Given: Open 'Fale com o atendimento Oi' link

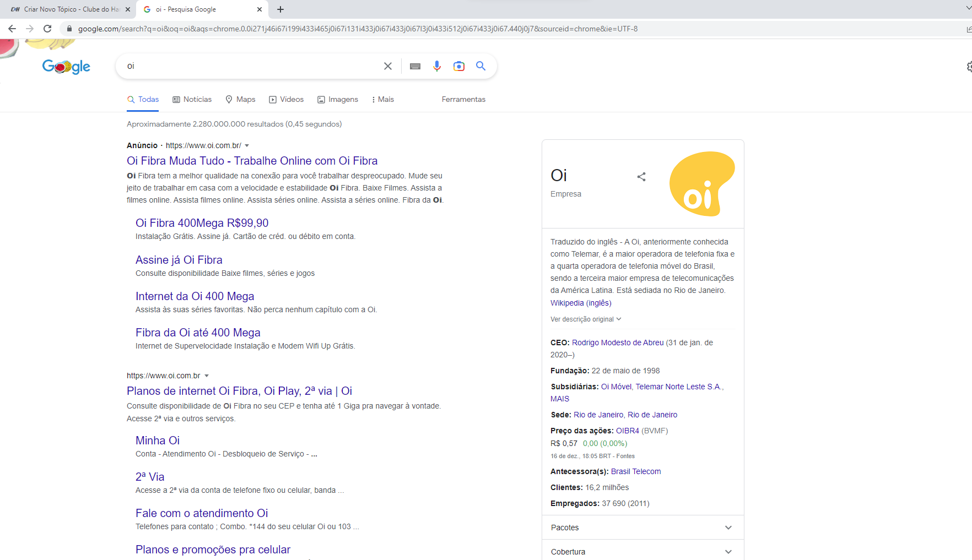Looking at the screenshot, I should [x=202, y=513].
